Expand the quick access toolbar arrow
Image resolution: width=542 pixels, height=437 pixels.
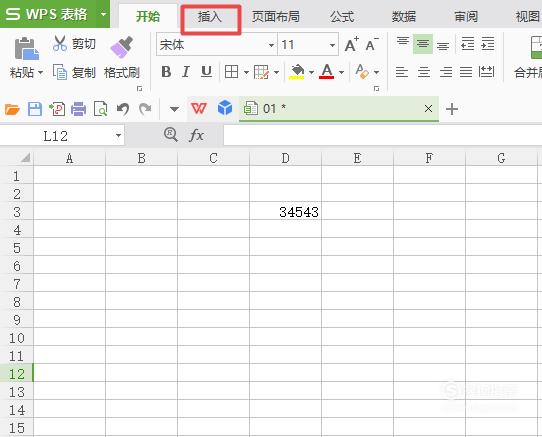175,110
